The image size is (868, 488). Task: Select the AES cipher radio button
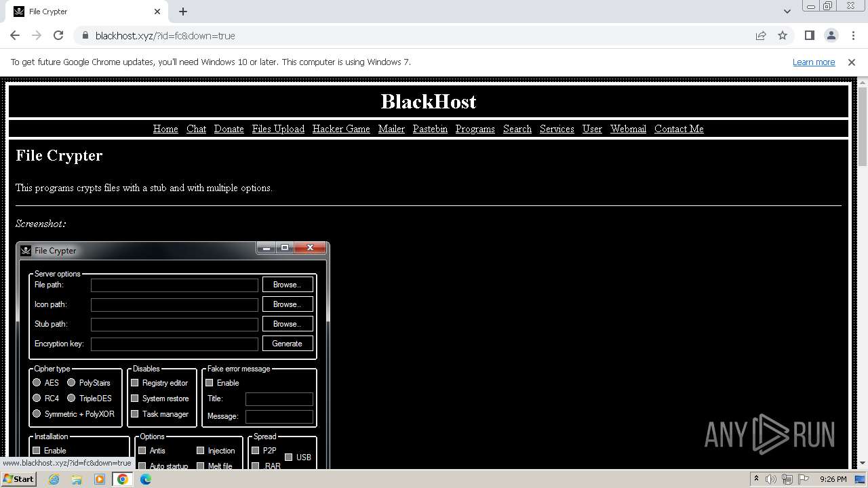[x=37, y=382]
